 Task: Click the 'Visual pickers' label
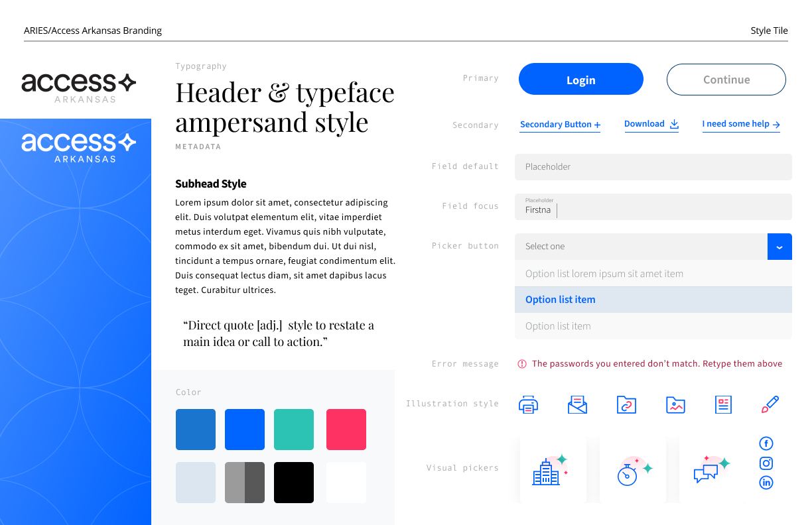462,468
